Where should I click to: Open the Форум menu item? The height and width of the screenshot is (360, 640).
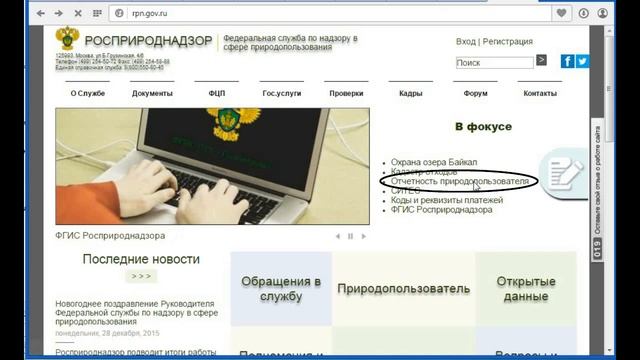(x=476, y=93)
